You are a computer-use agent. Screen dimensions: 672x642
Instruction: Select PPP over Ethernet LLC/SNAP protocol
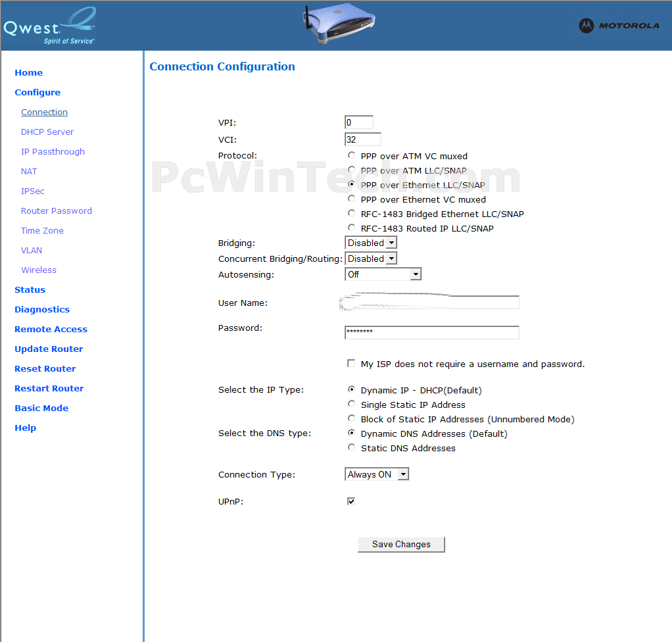[351, 184]
